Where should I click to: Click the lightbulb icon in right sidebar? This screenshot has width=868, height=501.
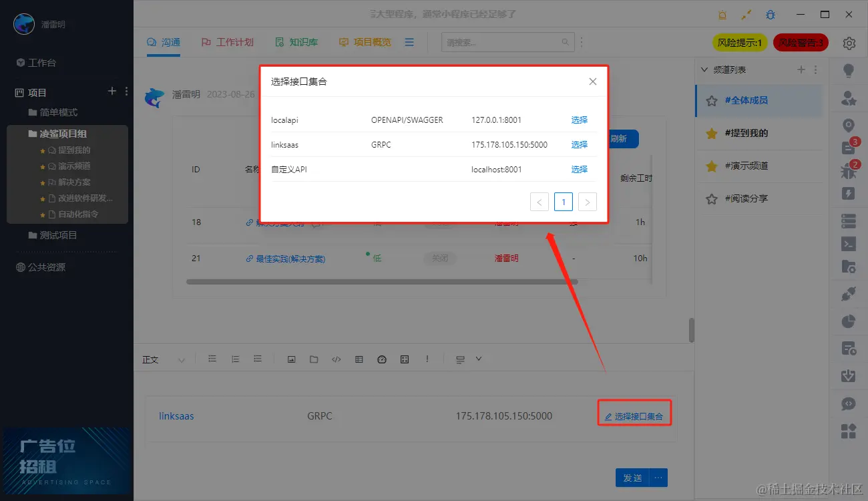click(849, 70)
